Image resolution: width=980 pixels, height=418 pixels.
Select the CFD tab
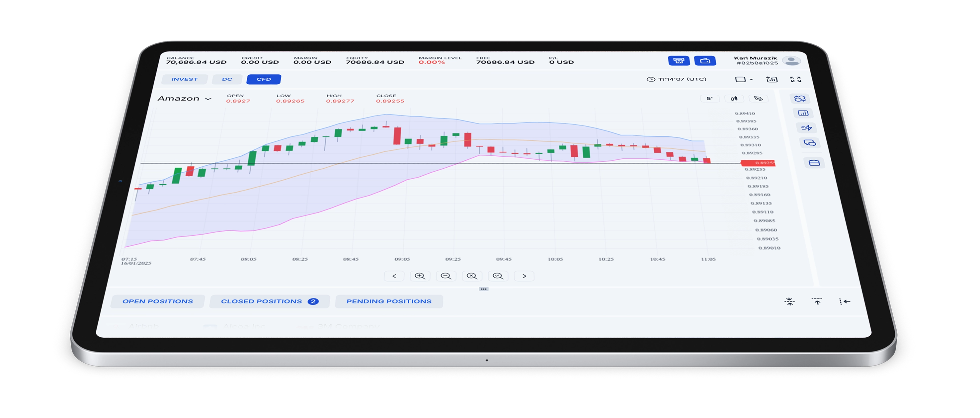(x=264, y=79)
